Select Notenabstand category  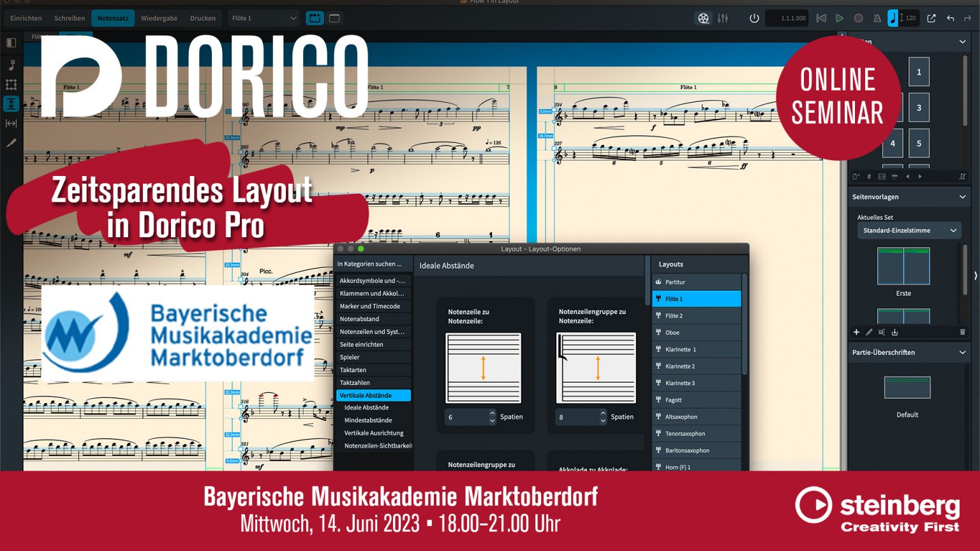click(373, 319)
